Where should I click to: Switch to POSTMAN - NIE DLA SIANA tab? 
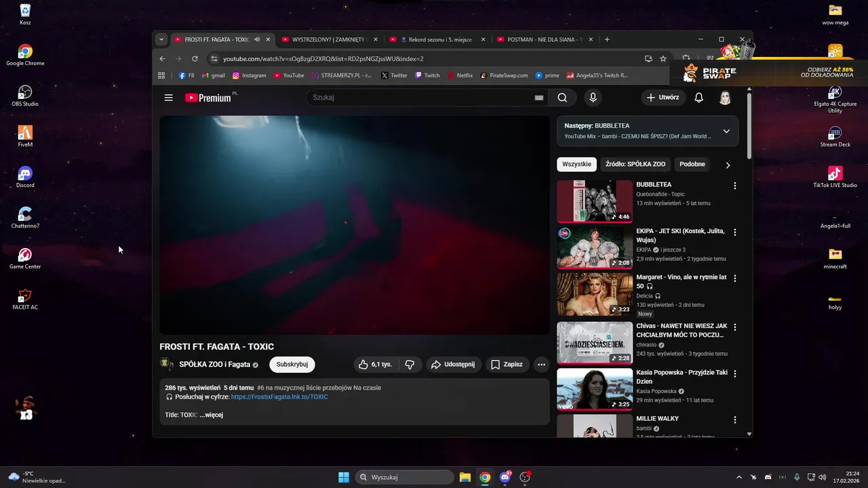point(545,39)
